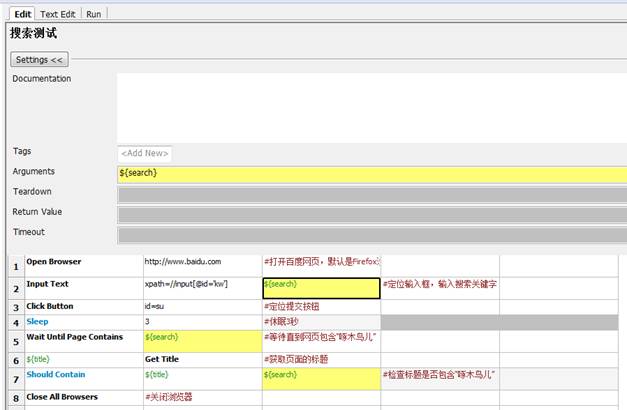This screenshot has height=410, width=627.
Task: Select the Get Title keyword cell
Action: (203, 360)
